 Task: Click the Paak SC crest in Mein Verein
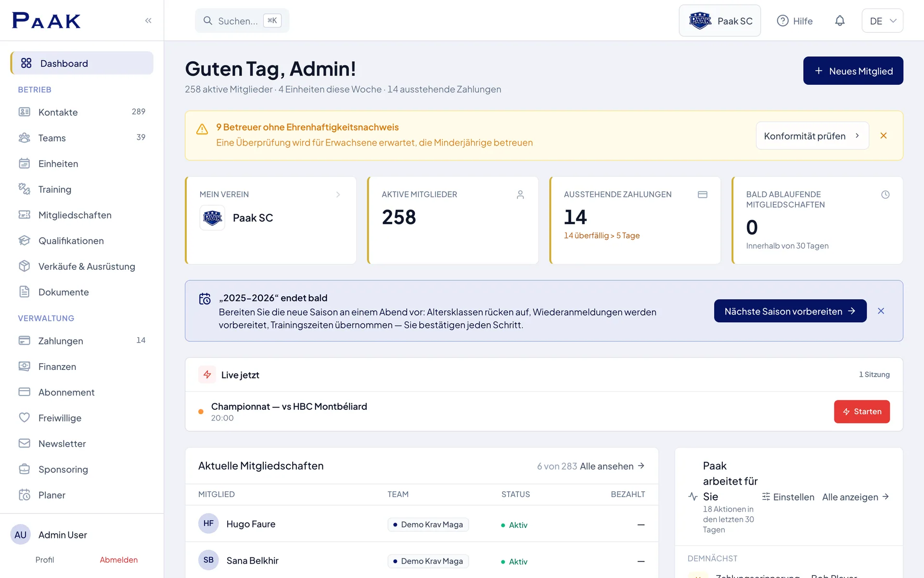[x=212, y=218]
